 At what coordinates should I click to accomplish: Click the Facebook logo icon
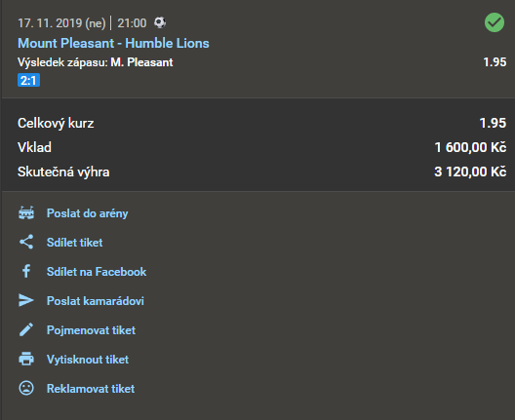(26, 271)
